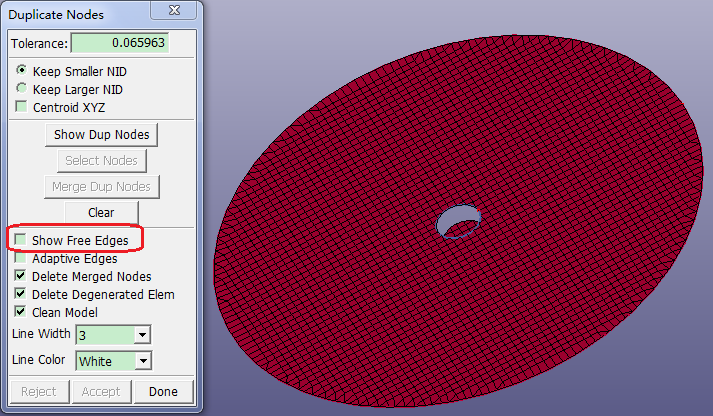Enable the Centroid XYZ checkbox
The image size is (713, 416).
click(21, 106)
